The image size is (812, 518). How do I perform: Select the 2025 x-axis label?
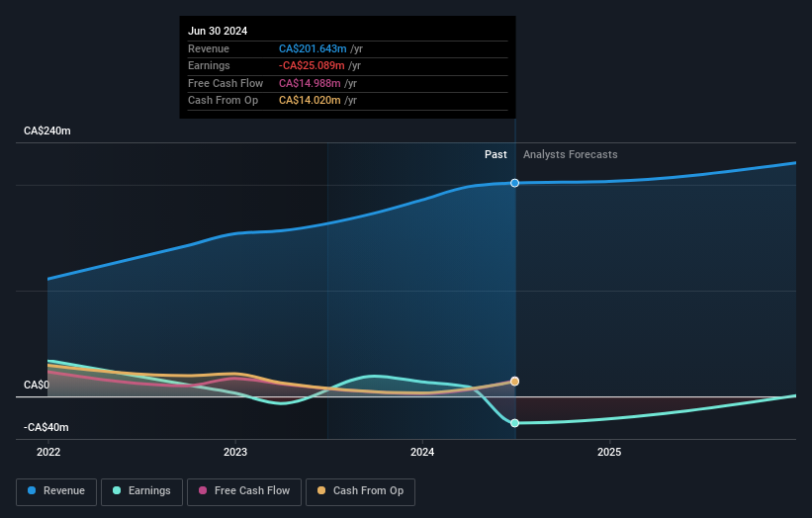(x=609, y=453)
